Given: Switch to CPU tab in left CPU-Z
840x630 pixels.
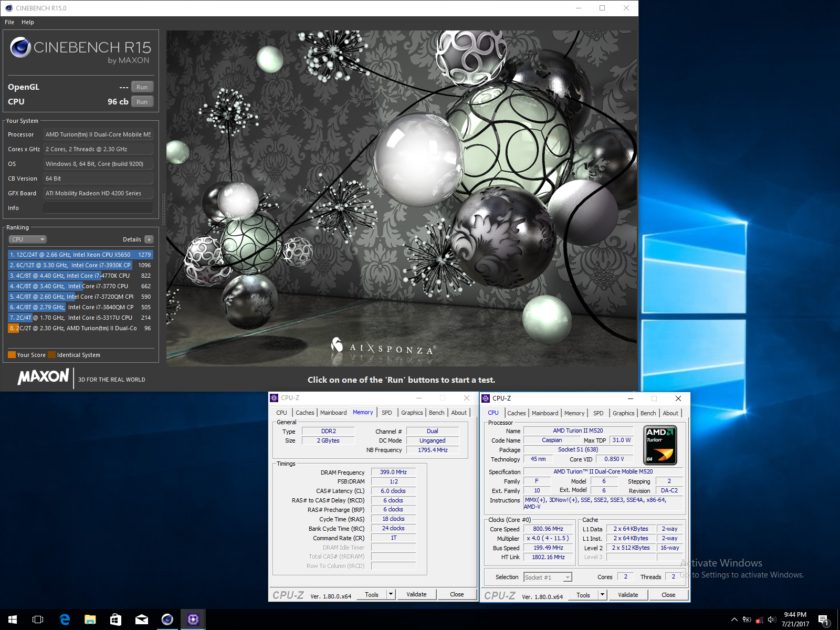Looking at the screenshot, I should 282,413.
